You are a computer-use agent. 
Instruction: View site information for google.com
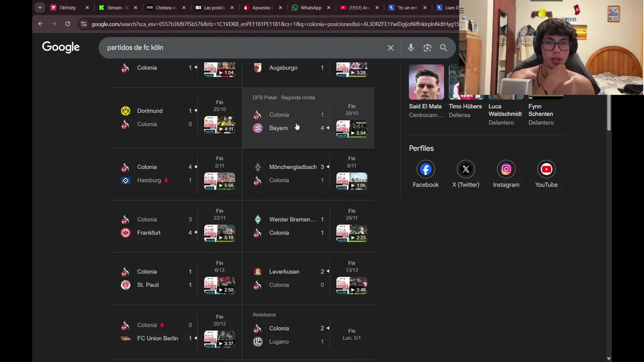pyautogui.click(x=84, y=24)
